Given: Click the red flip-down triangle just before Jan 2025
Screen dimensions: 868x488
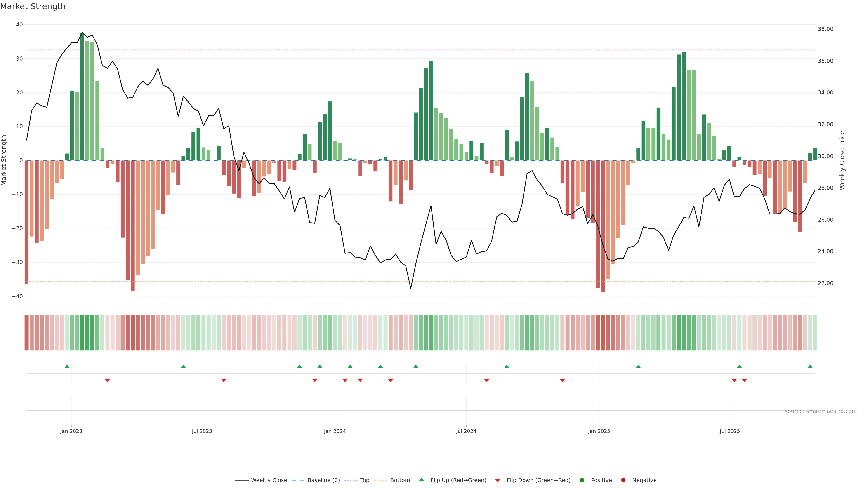Looking at the screenshot, I should [562, 380].
